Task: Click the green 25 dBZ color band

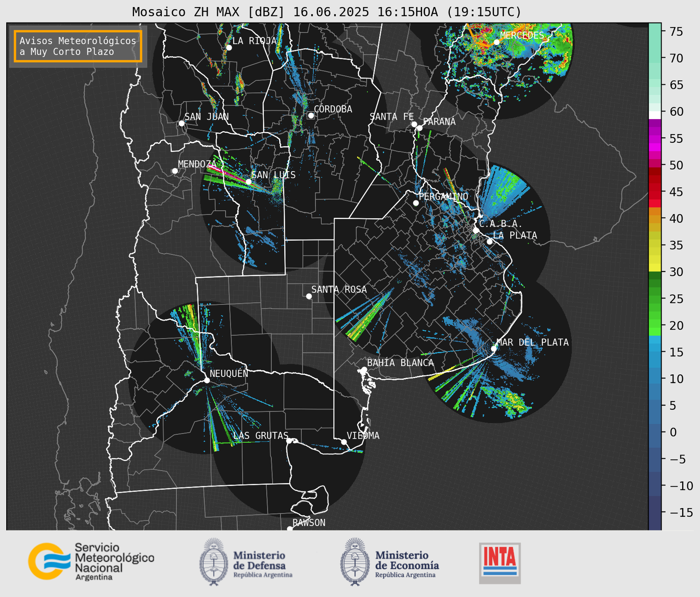Action: pyautogui.click(x=655, y=298)
